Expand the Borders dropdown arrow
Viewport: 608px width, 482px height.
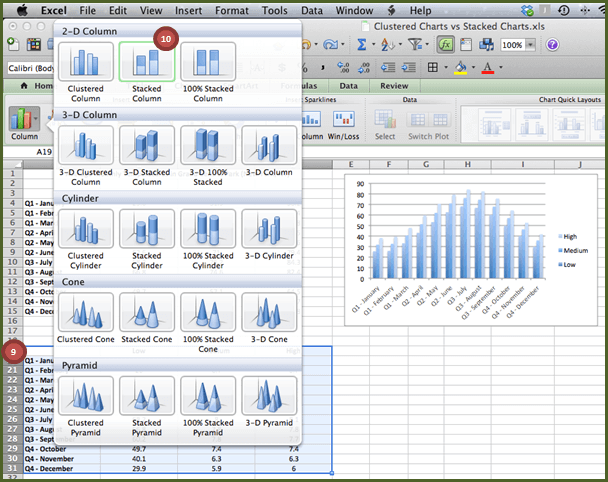tap(446, 67)
